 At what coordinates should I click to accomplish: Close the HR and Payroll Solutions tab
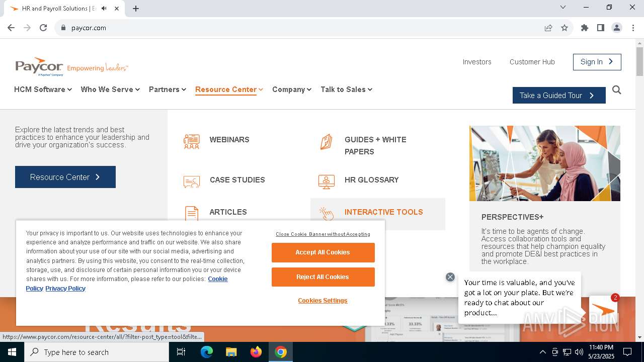coord(117,8)
